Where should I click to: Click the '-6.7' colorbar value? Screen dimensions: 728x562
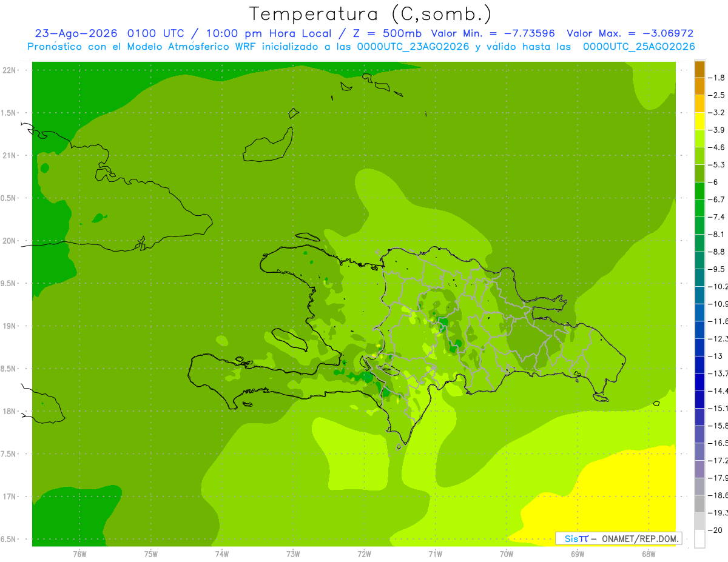pyautogui.click(x=716, y=199)
